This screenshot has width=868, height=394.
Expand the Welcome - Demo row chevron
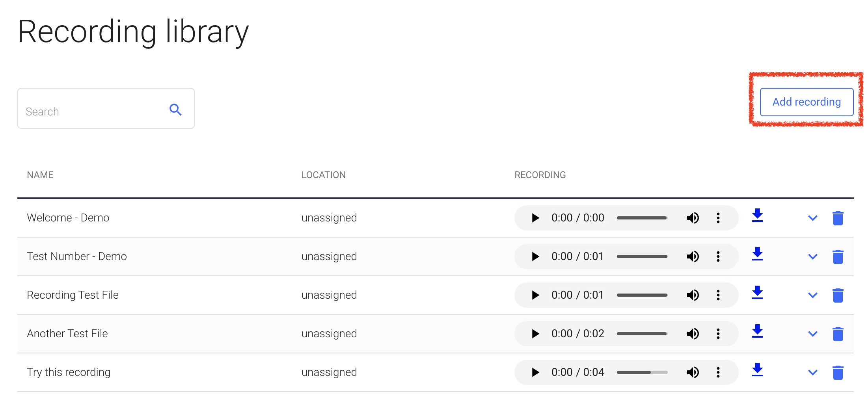tap(812, 218)
